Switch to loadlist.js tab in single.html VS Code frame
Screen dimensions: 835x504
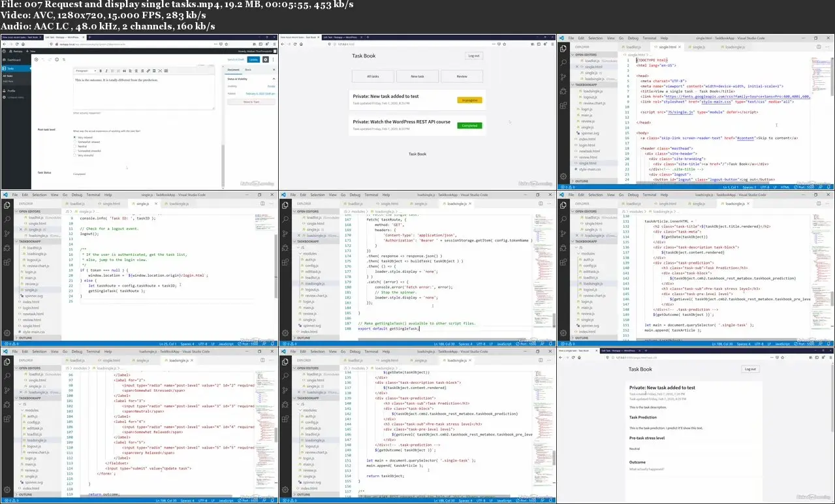tap(633, 47)
